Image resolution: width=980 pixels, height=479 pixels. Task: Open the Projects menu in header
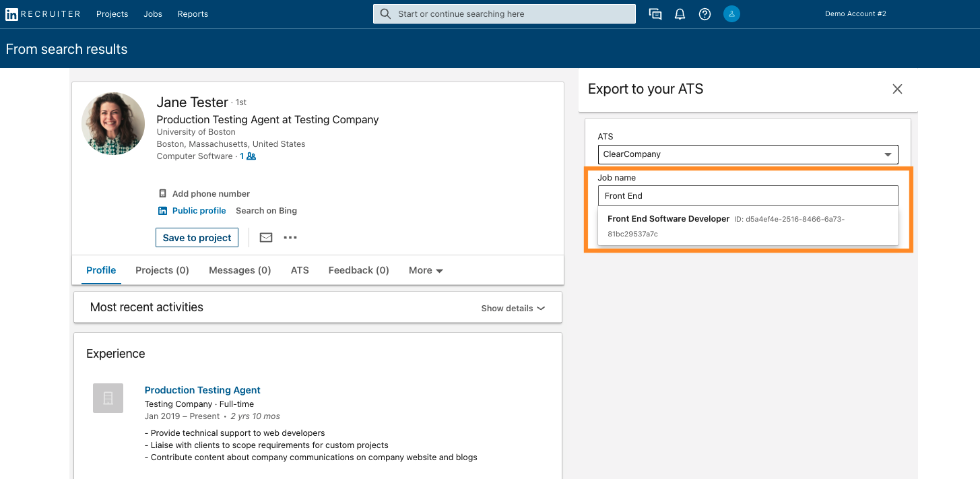pyautogui.click(x=112, y=14)
